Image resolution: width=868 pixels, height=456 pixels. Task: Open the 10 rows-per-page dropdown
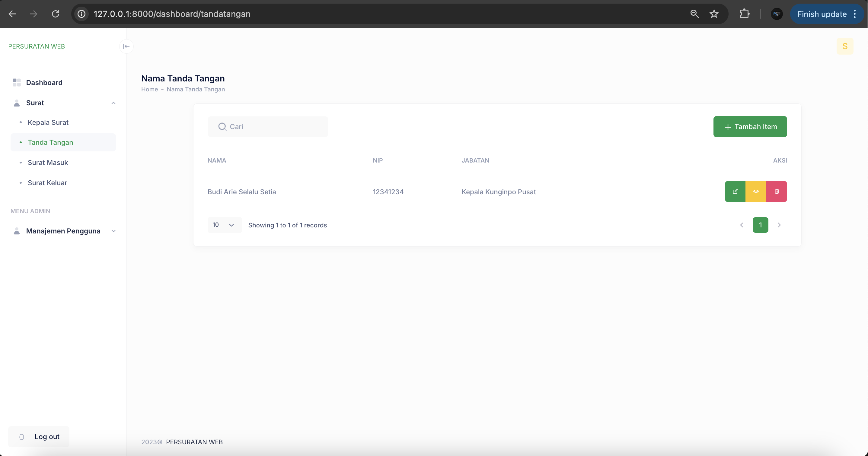point(224,225)
